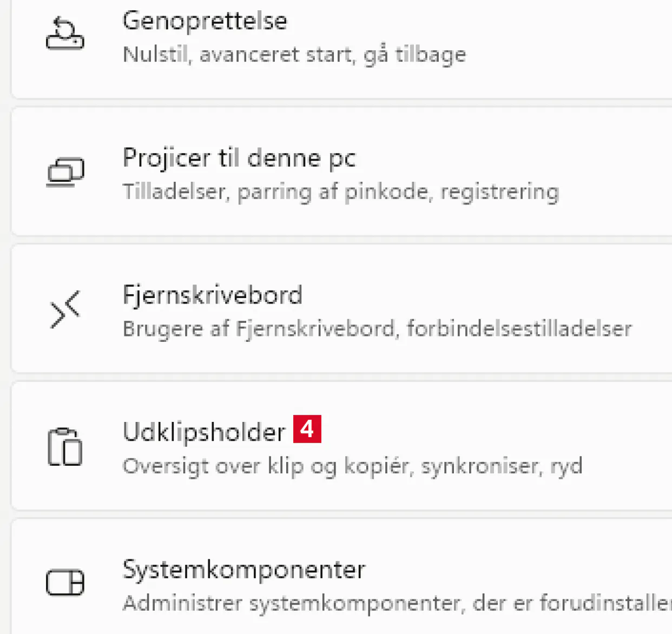Click the Systemkomponenter icon
This screenshot has height=634, width=672.
(65, 583)
